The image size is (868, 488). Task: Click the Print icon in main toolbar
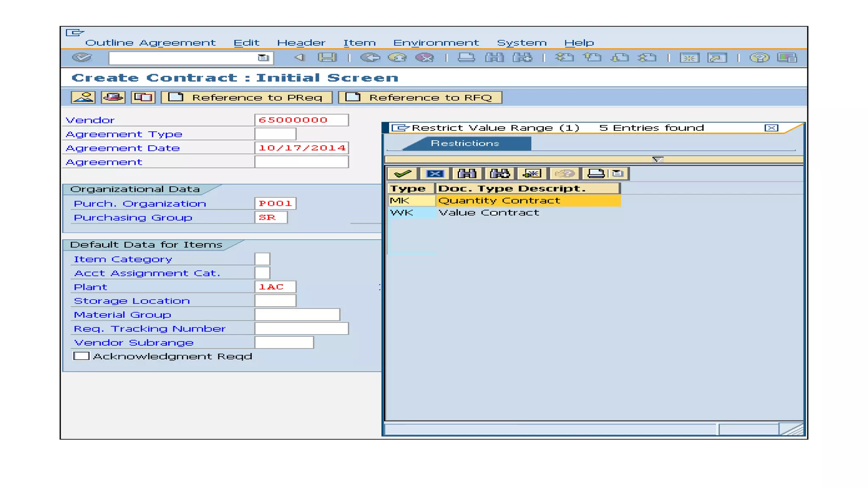[x=466, y=58]
